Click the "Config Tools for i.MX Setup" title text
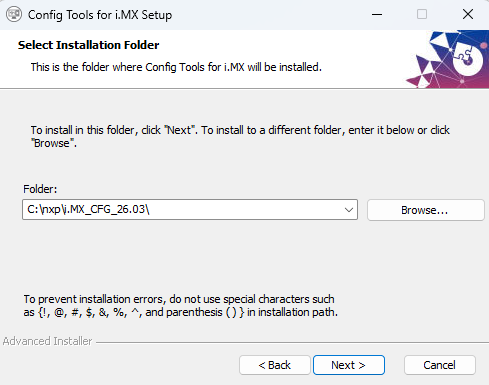This screenshot has width=489, height=385. point(100,15)
